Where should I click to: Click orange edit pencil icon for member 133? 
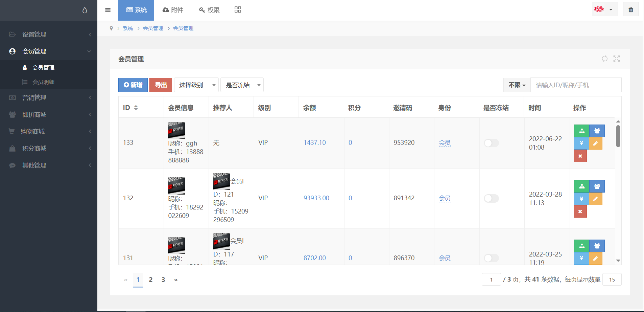tap(595, 143)
